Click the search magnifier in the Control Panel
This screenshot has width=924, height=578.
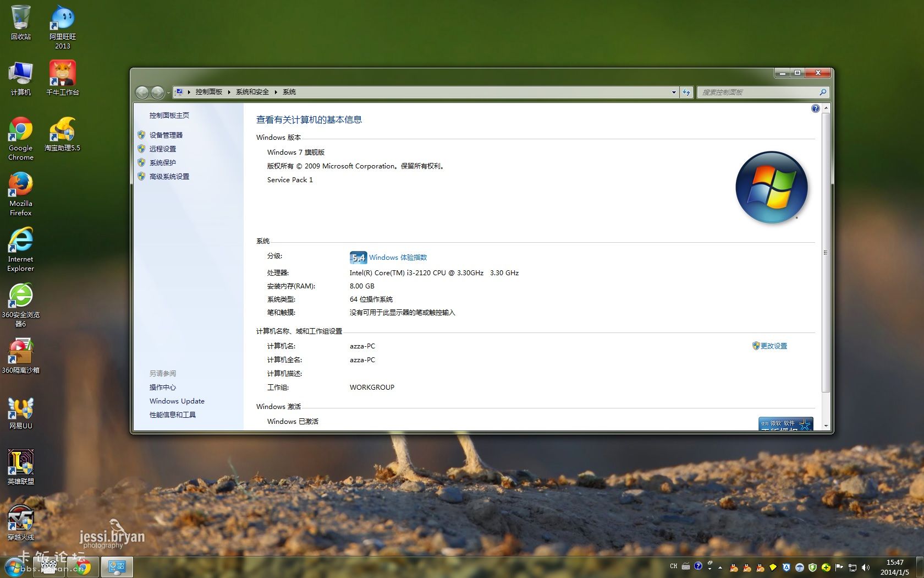pos(823,92)
